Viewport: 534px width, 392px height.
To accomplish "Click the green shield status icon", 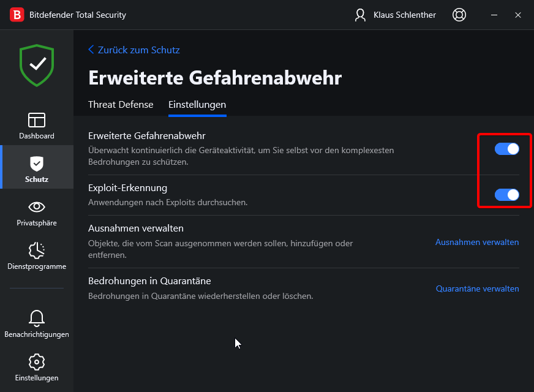I will [x=37, y=64].
